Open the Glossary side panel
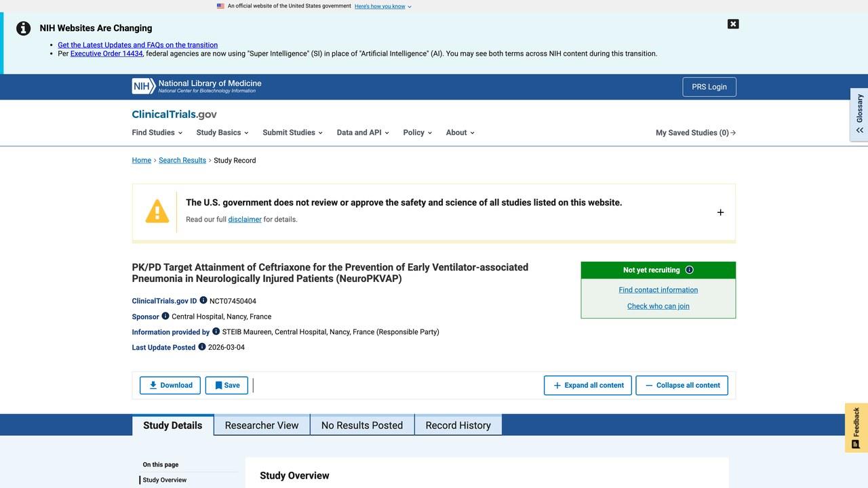 pos(859,114)
